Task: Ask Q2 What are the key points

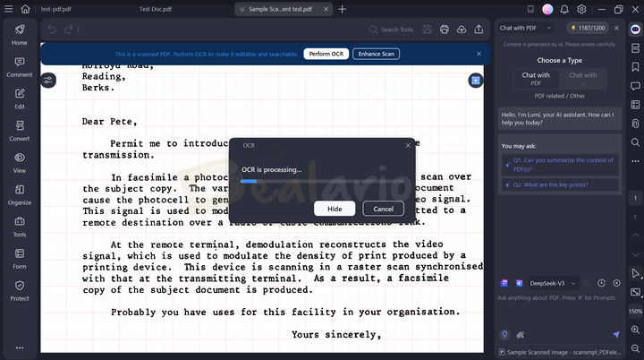Action: coord(560,184)
